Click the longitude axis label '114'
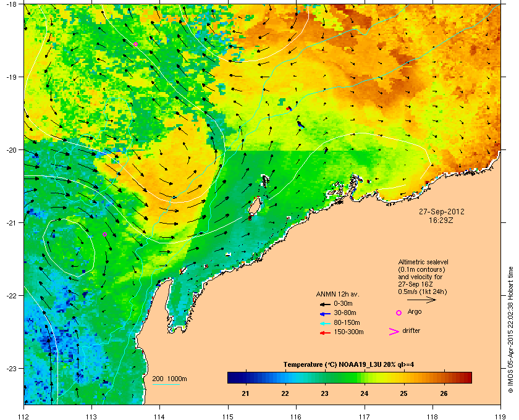Screen dimensions: 519x420 159,416
